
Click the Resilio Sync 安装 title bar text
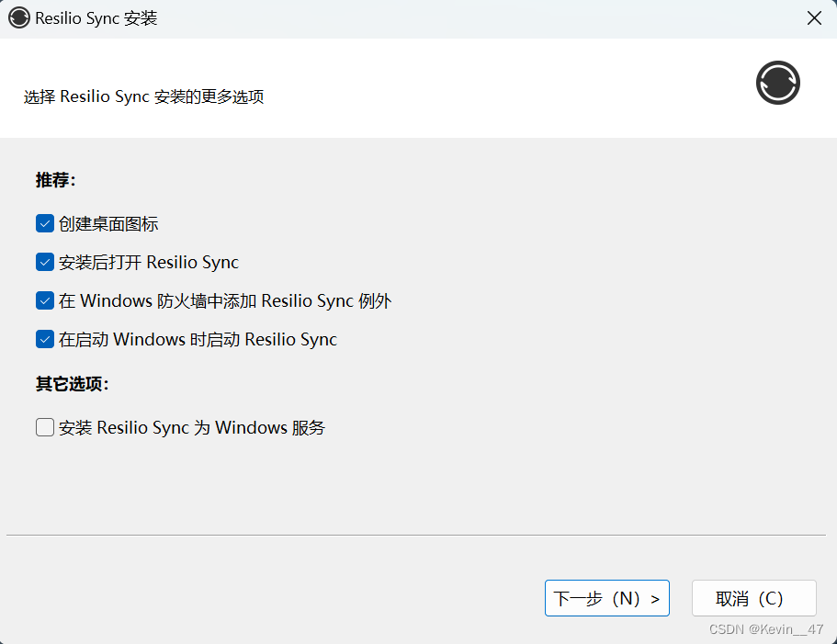pos(96,18)
